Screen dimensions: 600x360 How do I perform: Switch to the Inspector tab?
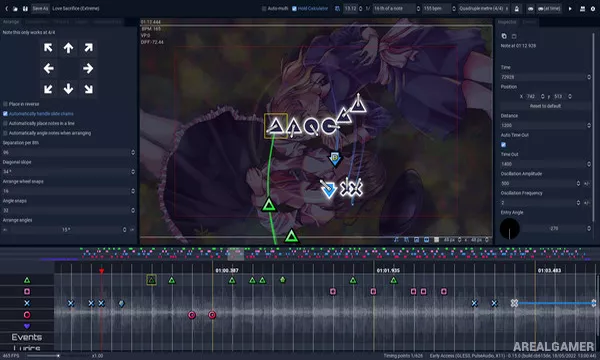[x=507, y=22]
